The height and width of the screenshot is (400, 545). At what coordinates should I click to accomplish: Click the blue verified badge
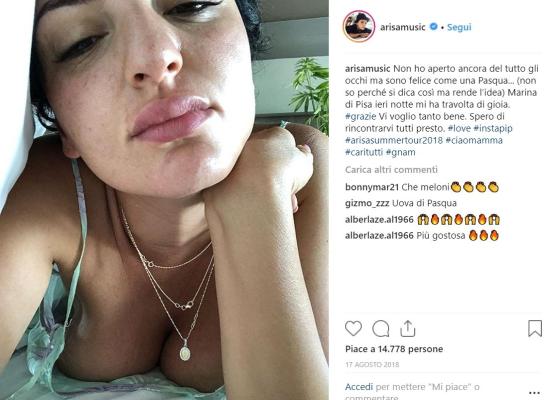[433, 26]
